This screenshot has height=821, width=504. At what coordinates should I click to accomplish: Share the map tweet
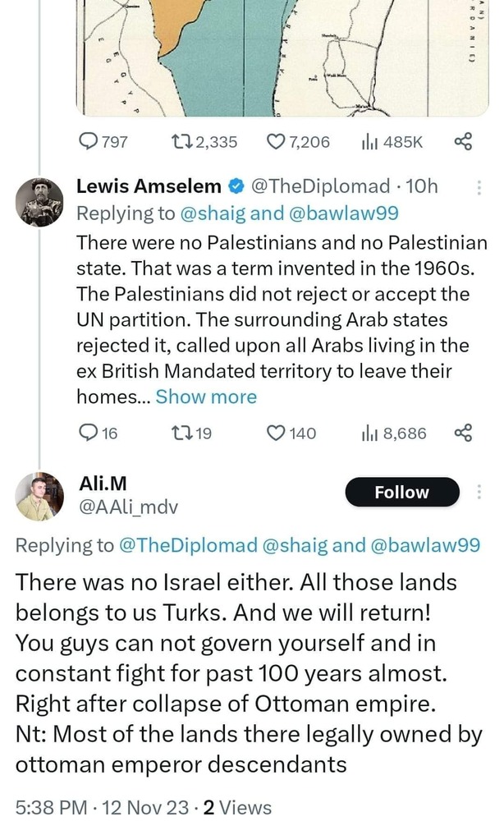463,142
